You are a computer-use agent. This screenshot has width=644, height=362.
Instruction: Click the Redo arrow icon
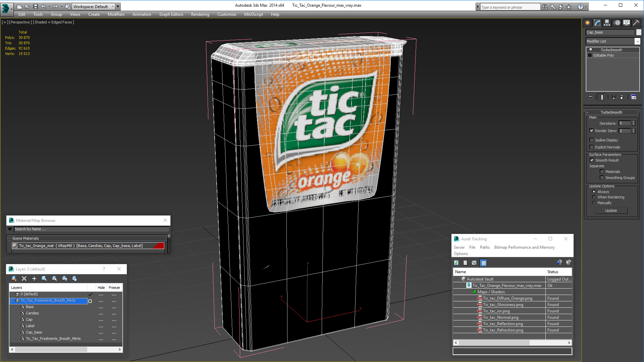pyautogui.click(x=55, y=6)
